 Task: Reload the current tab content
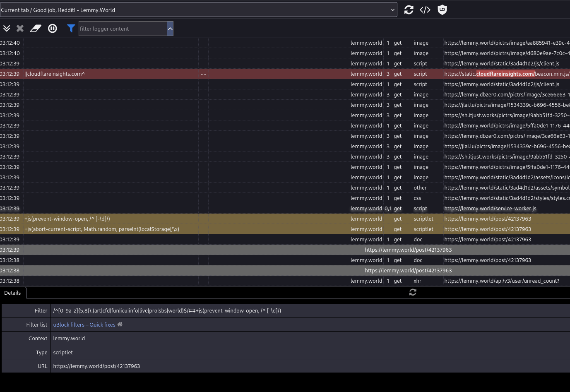[x=409, y=10]
